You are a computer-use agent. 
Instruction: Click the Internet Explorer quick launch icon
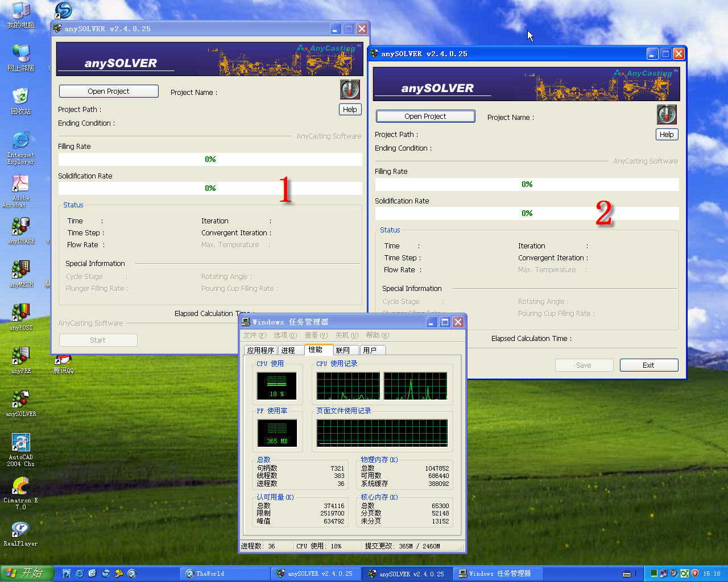point(79,573)
